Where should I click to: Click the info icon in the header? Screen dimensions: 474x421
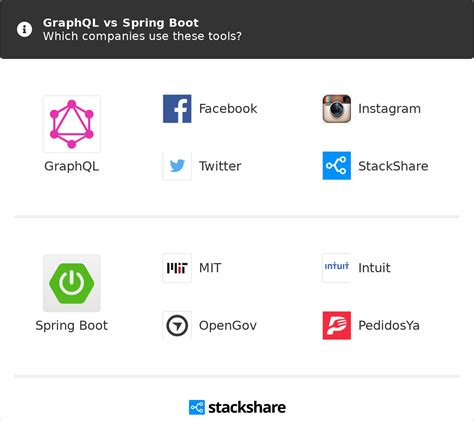(x=24, y=29)
